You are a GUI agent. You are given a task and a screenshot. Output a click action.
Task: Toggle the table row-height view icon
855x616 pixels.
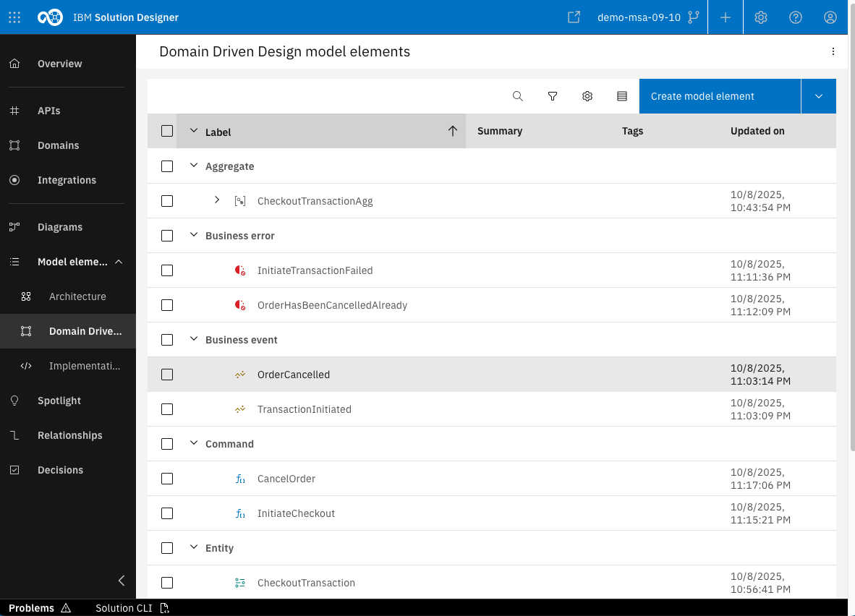(622, 96)
